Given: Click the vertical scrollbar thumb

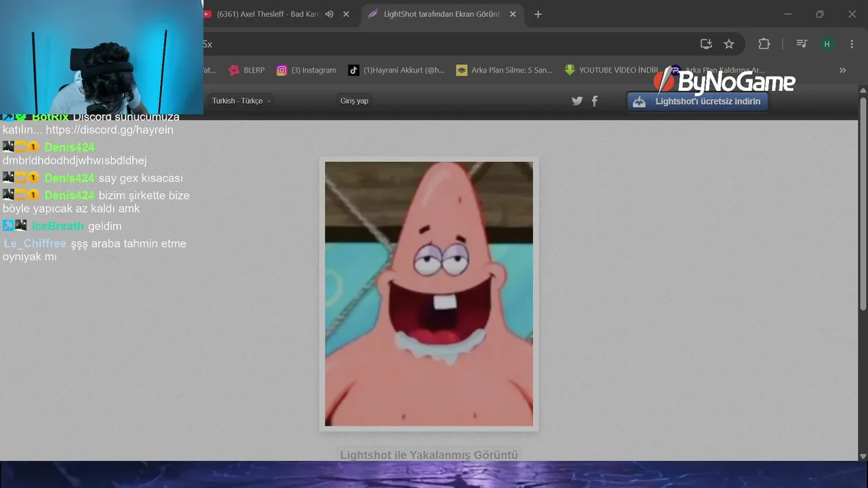Looking at the screenshot, I should [863, 204].
